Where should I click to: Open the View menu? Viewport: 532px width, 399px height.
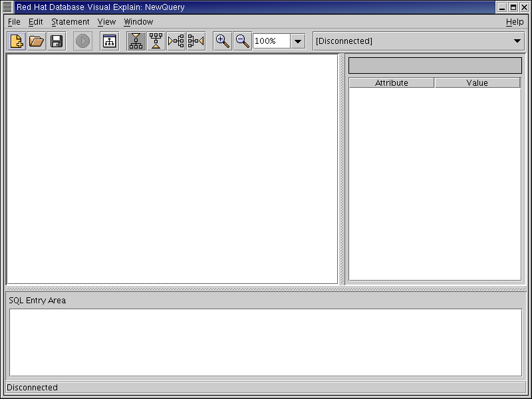106,22
